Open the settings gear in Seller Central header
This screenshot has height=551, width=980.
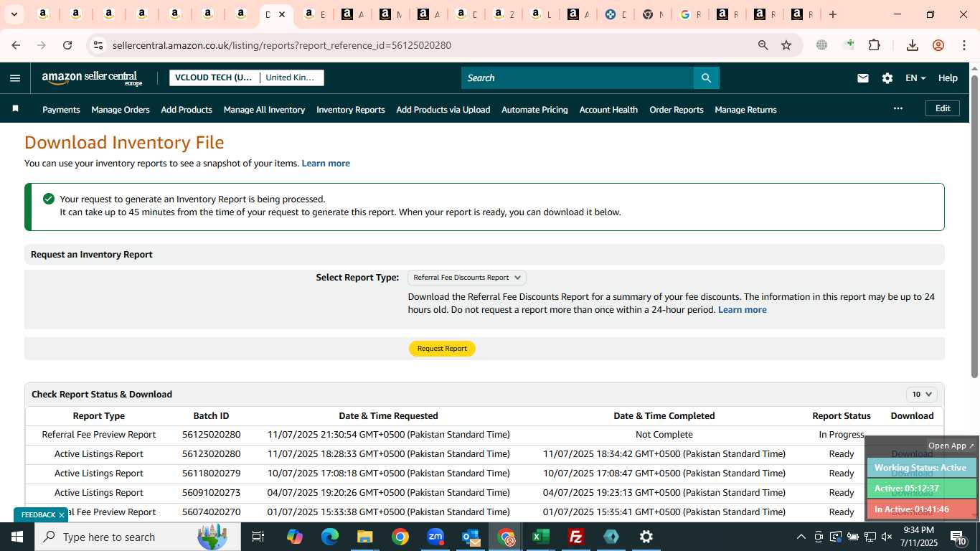[887, 78]
